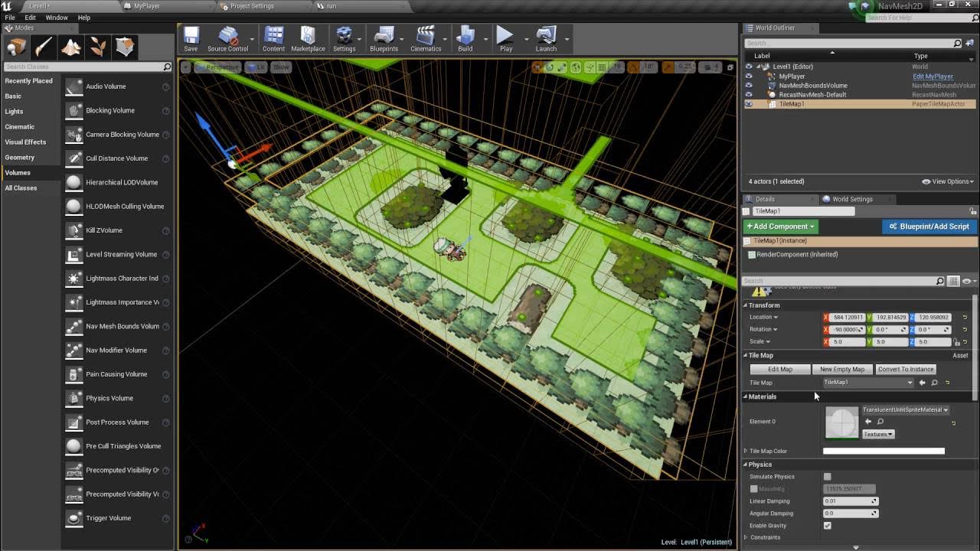The height and width of the screenshot is (551, 980).
Task: Click the Element 0 material thumbnail
Action: point(842,422)
